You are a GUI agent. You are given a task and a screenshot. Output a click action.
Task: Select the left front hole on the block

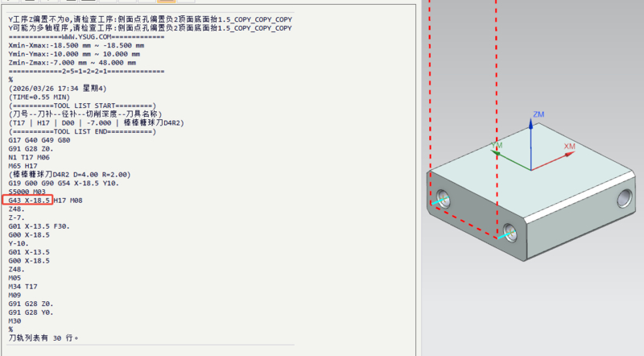pyautogui.click(x=444, y=199)
